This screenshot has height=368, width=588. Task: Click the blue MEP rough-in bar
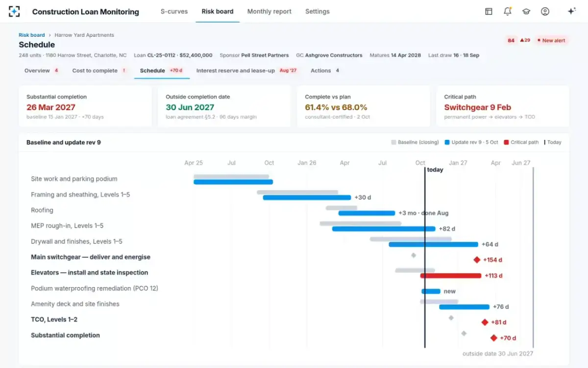coord(384,229)
